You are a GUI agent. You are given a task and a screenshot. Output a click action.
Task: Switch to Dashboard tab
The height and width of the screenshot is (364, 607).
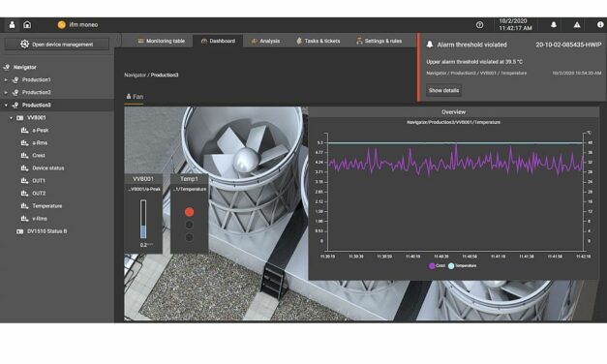pos(218,41)
